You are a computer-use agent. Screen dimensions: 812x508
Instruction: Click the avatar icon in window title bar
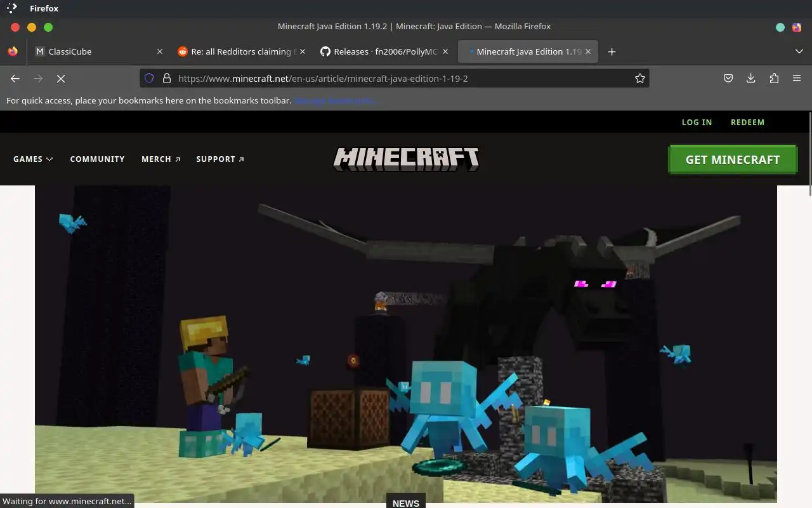coord(797,27)
